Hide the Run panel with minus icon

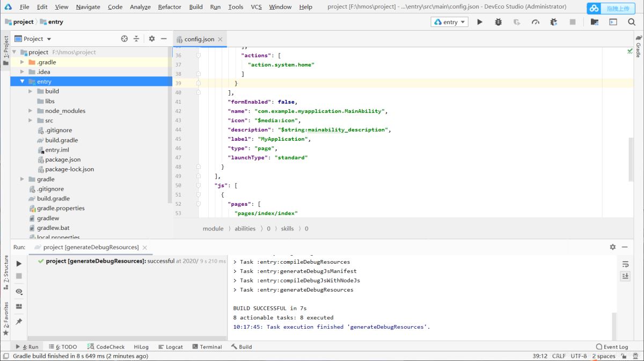point(625,247)
